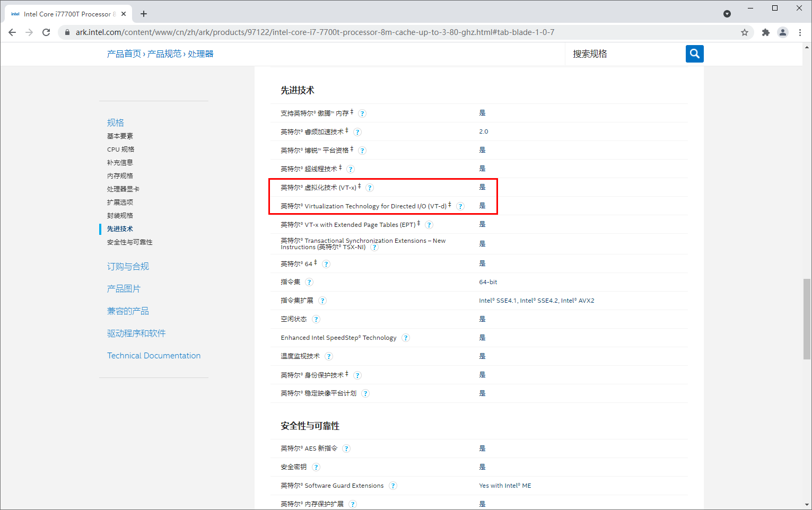812x510 pixels.
Task: Jump to 处理器显卡 section in sidebar
Action: coord(123,189)
